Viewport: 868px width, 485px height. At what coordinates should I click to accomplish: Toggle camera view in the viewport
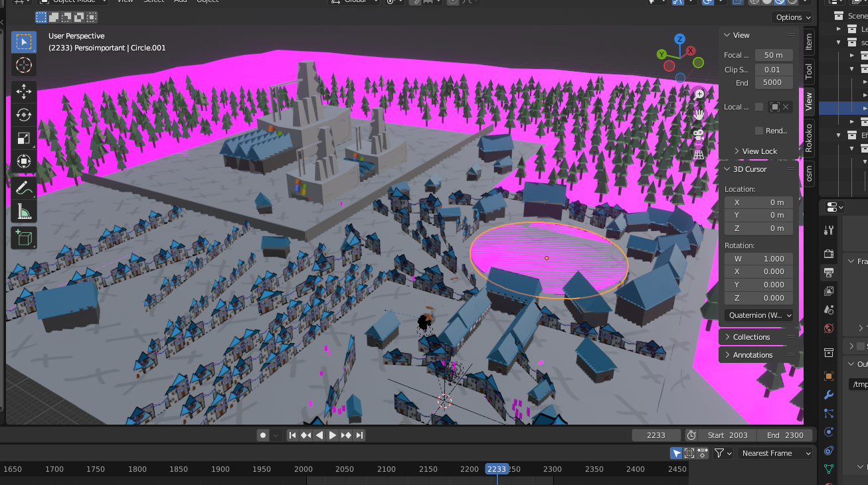(x=699, y=134)
